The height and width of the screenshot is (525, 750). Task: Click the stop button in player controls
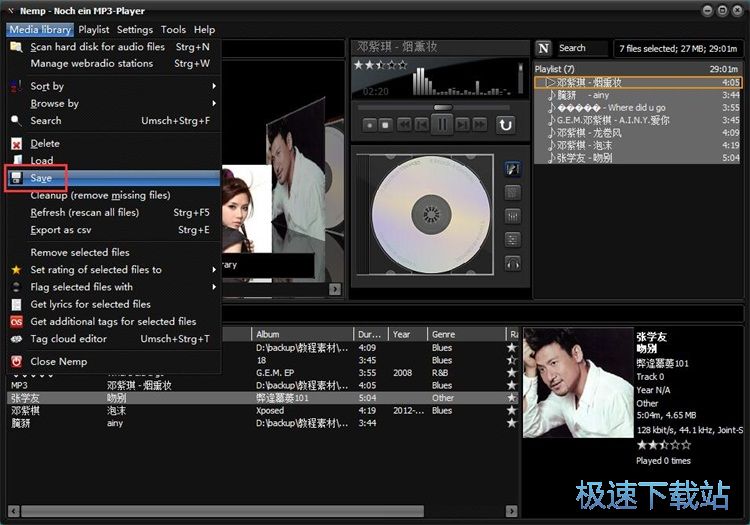tap(386, 125)
